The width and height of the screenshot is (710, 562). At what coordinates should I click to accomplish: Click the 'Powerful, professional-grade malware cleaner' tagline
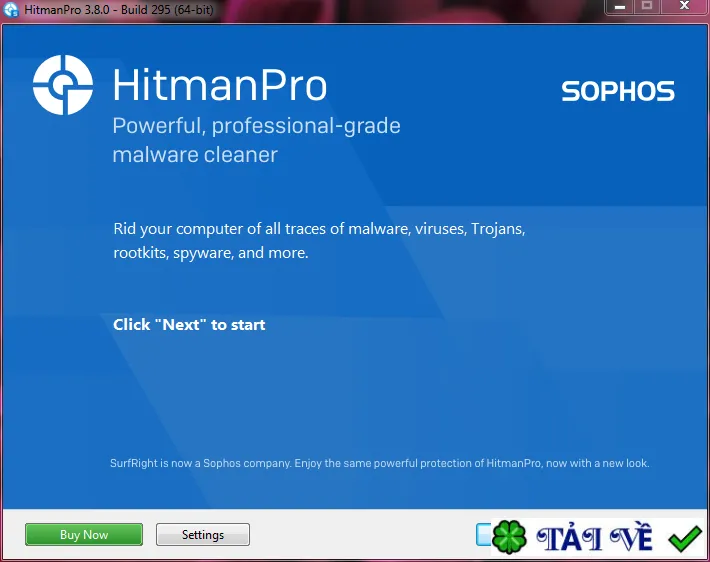(256, 140)
